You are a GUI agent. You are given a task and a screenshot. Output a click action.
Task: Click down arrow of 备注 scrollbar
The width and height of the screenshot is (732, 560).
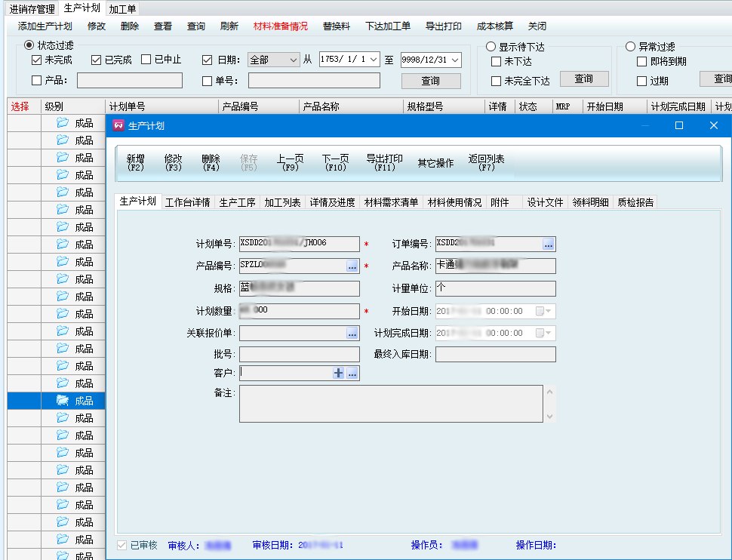tap(550, 416)
